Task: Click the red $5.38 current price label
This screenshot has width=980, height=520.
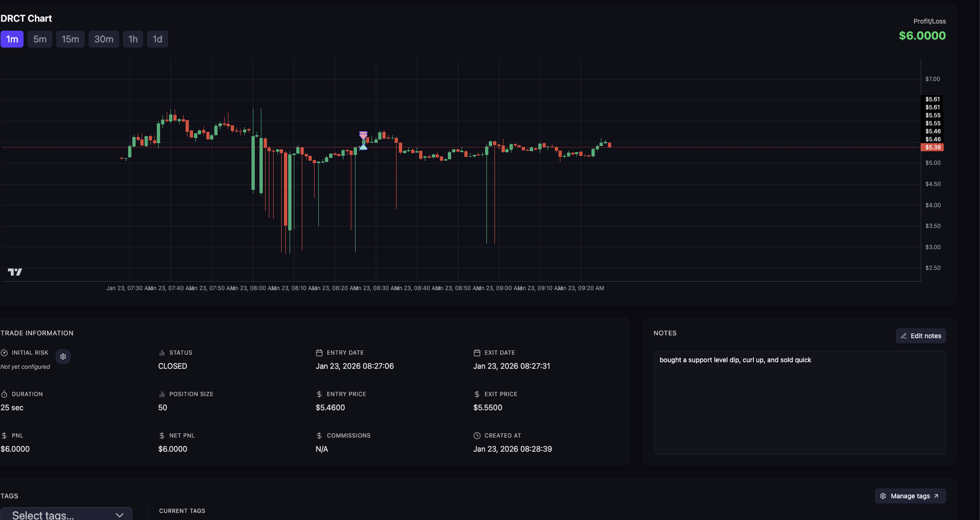Action: pyautogui.click(x=932, y=147)
